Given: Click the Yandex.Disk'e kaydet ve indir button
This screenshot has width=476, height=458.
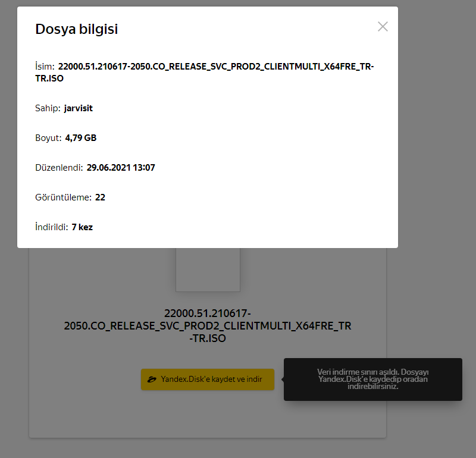Looking at the screenshot, I should tap(208, 379).
